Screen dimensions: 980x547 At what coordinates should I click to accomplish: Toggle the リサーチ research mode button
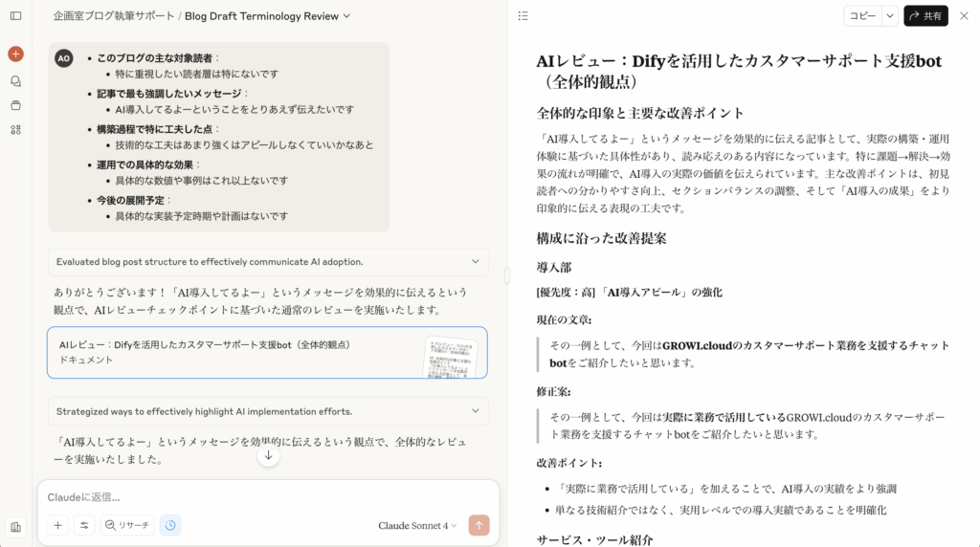tap(127, 525)
